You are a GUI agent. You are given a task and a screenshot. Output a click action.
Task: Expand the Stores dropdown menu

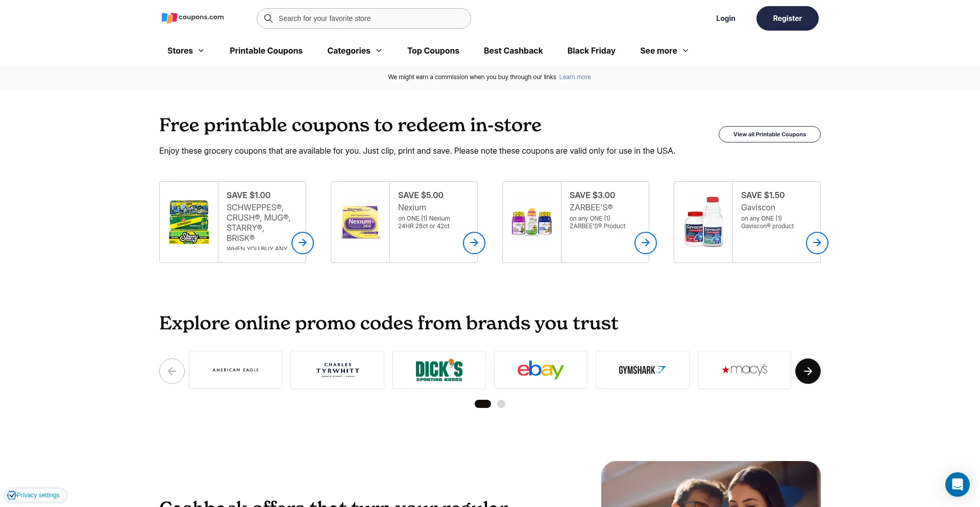(186, 51)
